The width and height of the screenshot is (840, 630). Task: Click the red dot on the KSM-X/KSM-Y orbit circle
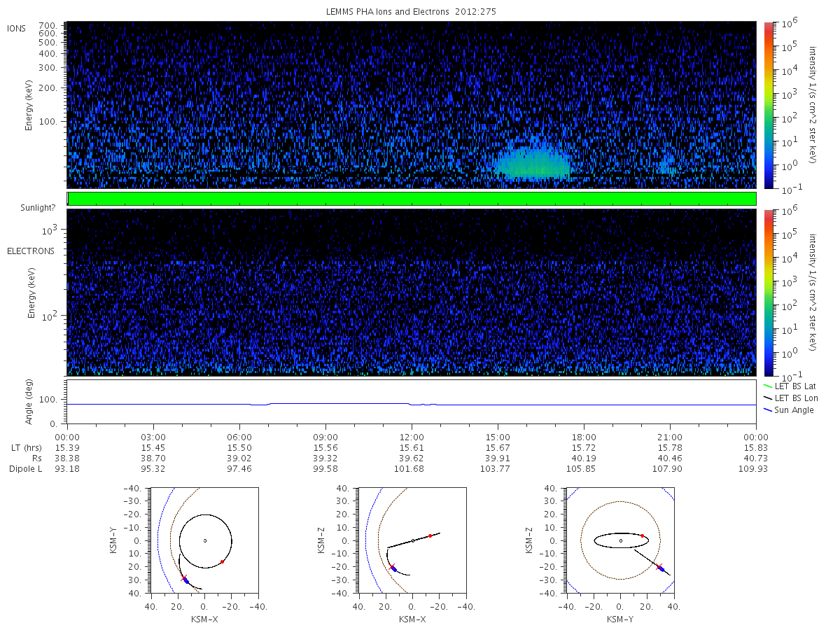pyautogui.click(x=222, y=561)
